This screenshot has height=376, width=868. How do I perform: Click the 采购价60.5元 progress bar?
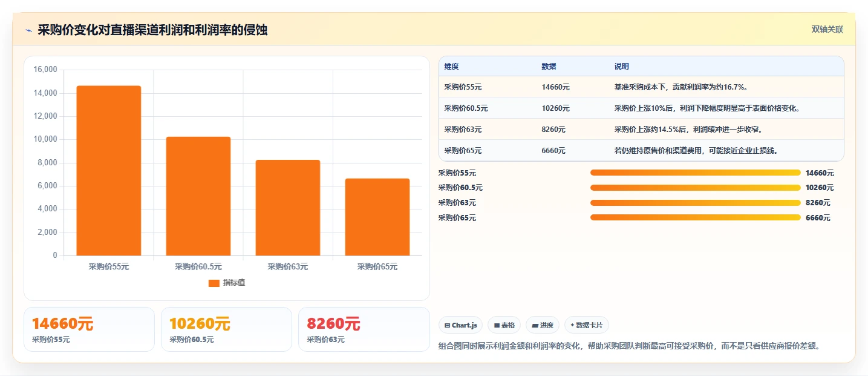696,188
